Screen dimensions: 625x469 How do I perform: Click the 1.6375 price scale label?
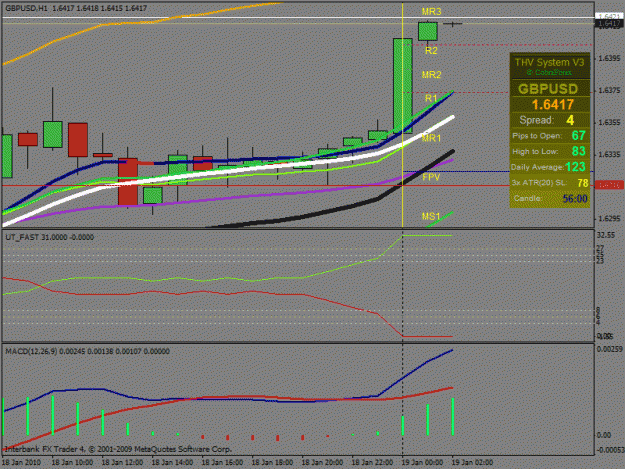click(609, 90)
